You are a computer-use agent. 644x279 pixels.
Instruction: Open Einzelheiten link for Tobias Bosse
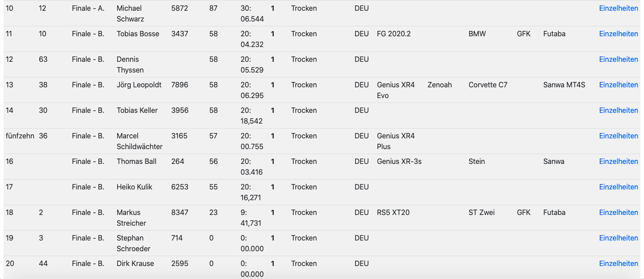[x=619, y=34]
